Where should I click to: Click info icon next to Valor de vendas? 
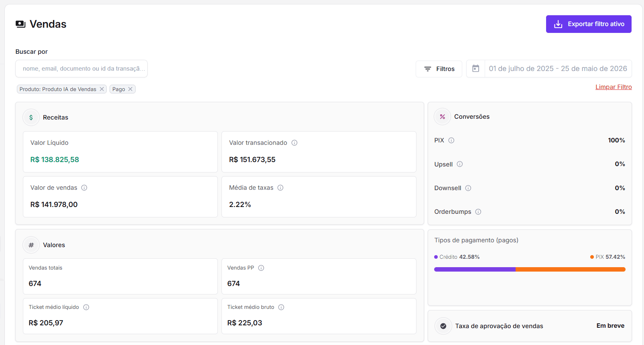[x=84, y=188]
